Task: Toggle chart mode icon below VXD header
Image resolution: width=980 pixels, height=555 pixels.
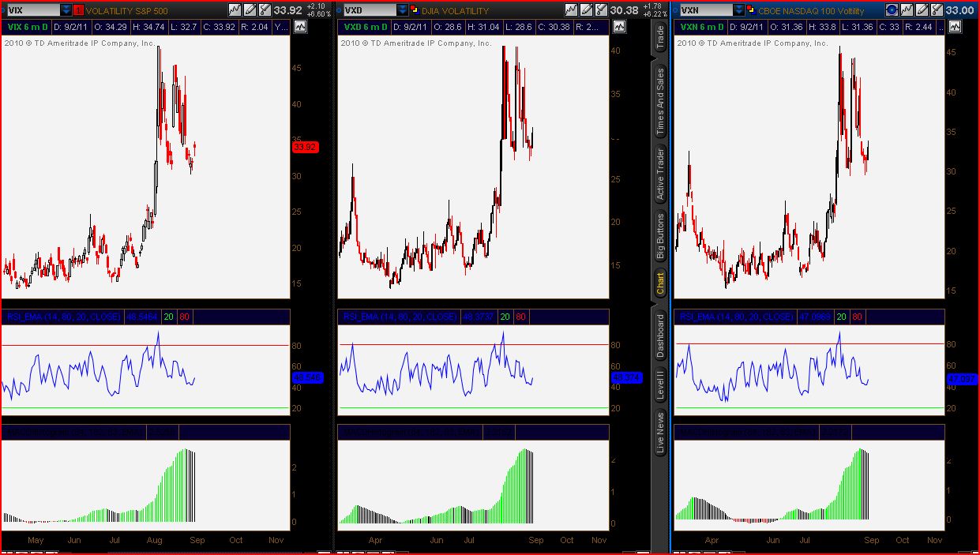Action: (x=618, y=26)
